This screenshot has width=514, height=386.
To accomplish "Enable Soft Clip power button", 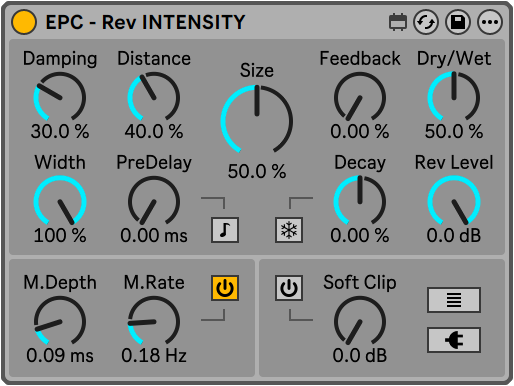I will pos(289,288).
